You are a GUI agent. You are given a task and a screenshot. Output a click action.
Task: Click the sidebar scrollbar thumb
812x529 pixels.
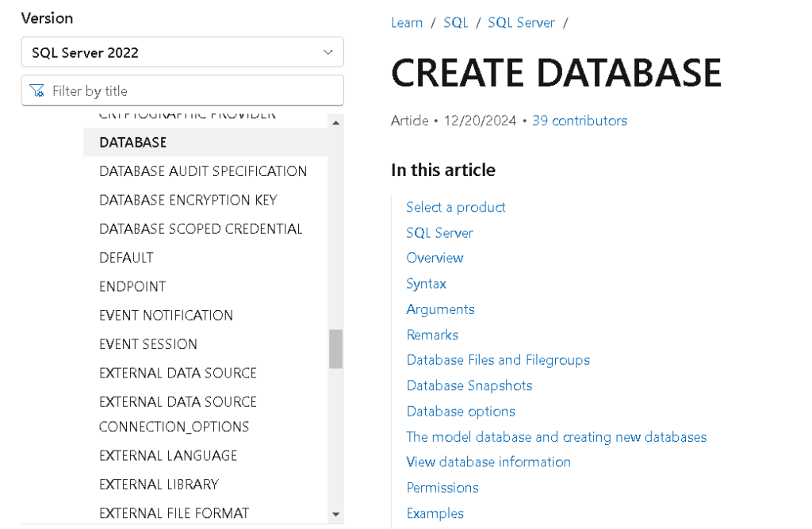[335, 349]
